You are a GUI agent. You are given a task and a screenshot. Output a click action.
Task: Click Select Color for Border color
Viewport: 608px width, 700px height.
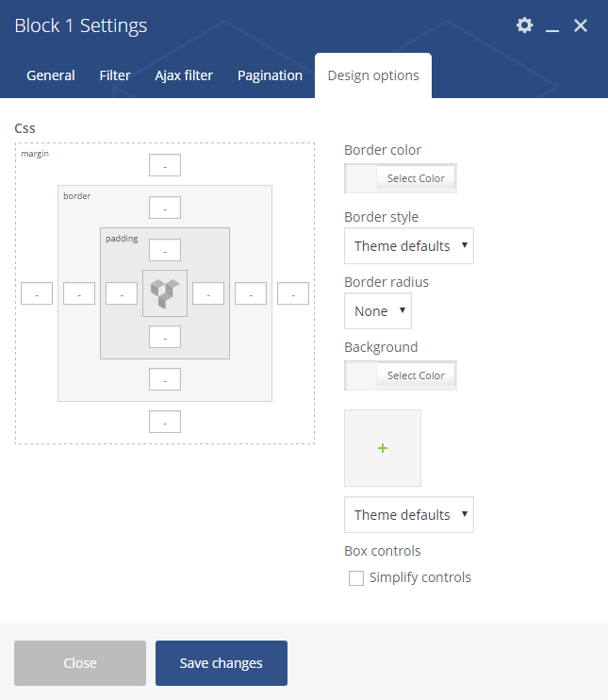[x=416, y=178]
